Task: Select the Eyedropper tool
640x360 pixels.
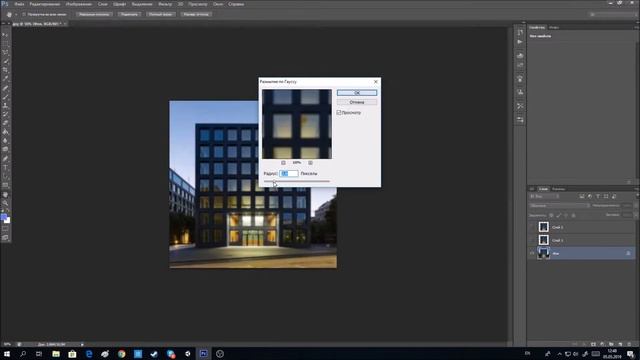Action: pos(5,79)
